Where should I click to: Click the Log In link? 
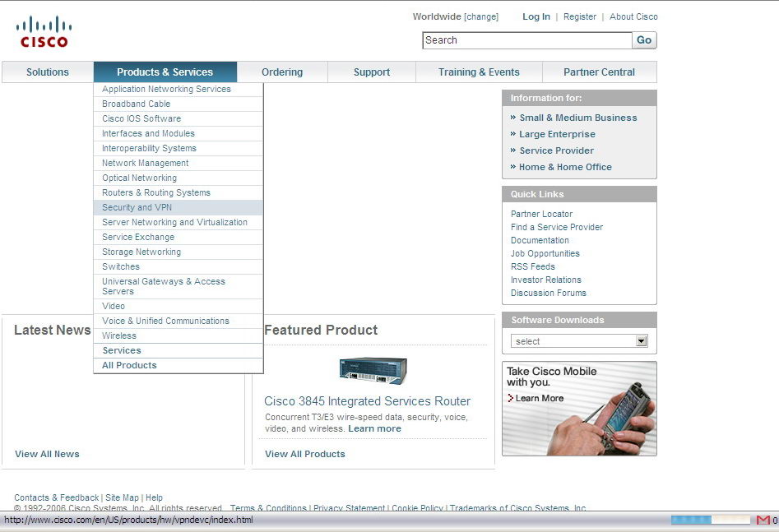[536, 16]
